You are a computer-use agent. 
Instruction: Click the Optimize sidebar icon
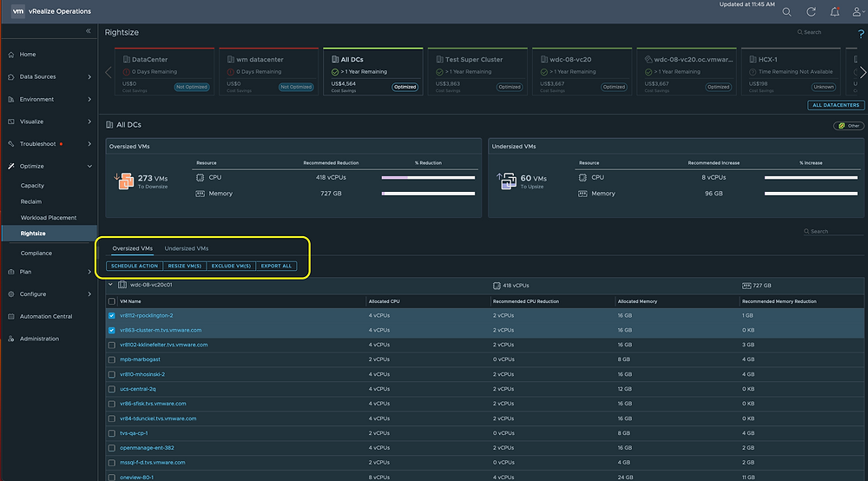click(11, 166)
